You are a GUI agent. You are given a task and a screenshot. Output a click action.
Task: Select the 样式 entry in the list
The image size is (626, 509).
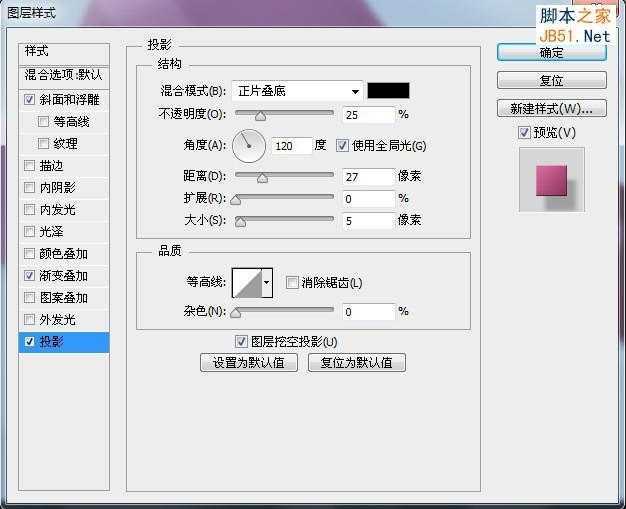[x=64, y=54]
